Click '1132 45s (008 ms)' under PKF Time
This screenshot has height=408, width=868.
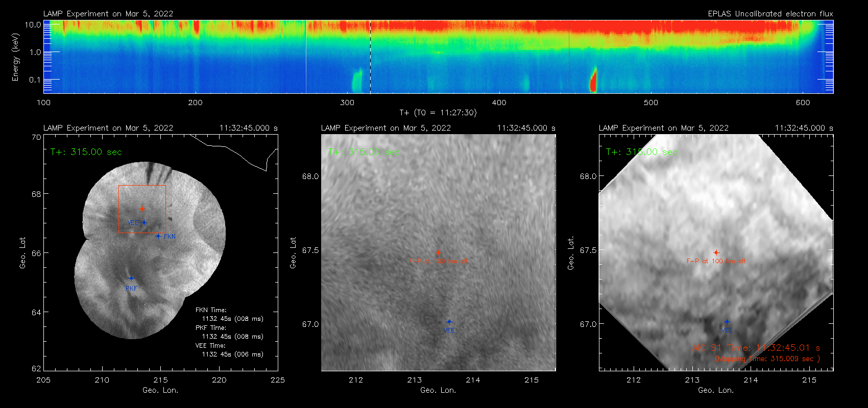tap(233, 337)
